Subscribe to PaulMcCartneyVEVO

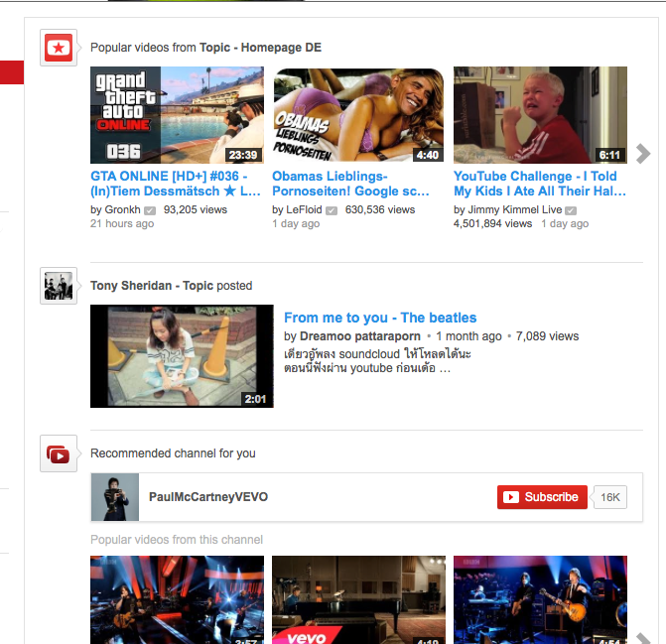pyautogui.click(x=542, y=497)
